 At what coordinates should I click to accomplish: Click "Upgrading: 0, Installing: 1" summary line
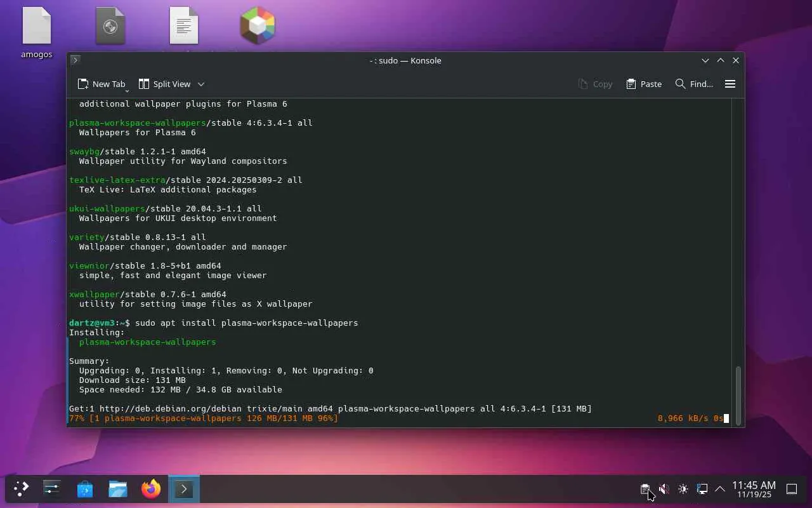click(226, 371)
